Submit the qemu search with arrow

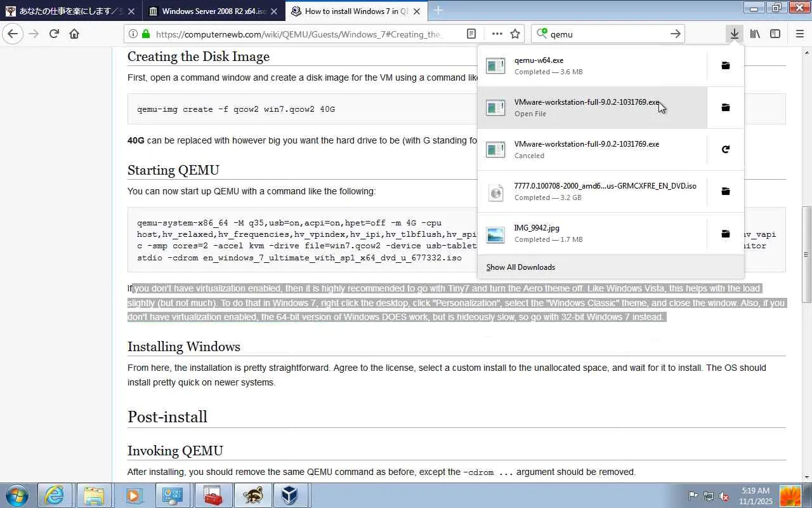(x=675, y=34)
